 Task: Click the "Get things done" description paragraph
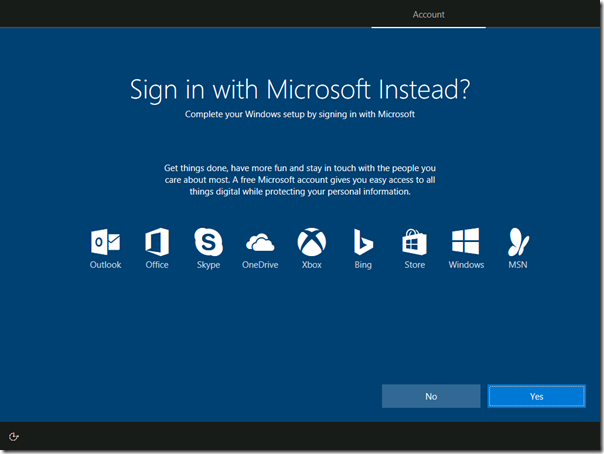point(300,180)
